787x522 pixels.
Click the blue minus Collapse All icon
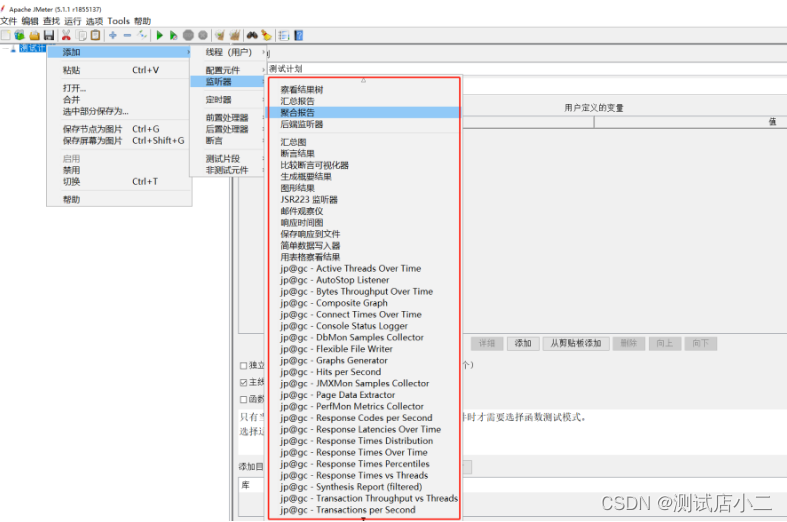point(127,35)
